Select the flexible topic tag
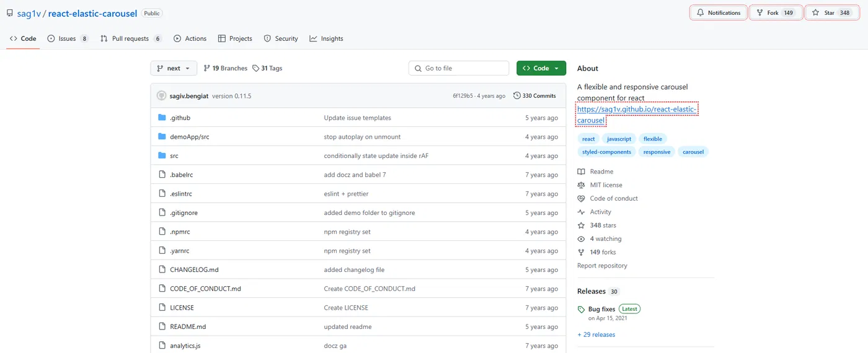Image resolution: width=868 pixels, height=353 pixels. [x=653, y=139]
